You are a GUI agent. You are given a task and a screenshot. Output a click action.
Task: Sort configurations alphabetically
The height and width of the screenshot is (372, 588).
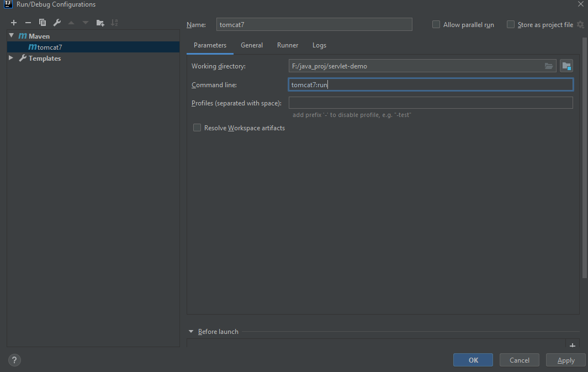(x=114, y=23)
